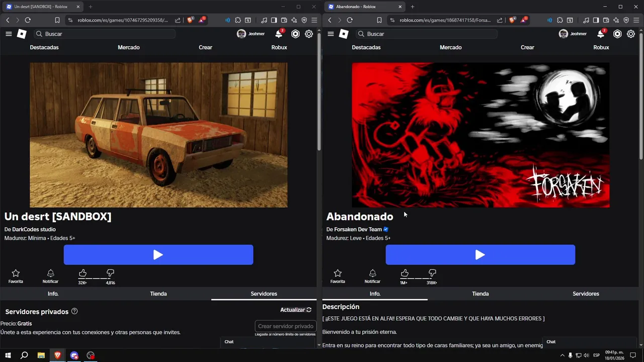Open a new tab in the left browser window
This screenshot has height=362, width=644.
[x=91, y=7]
